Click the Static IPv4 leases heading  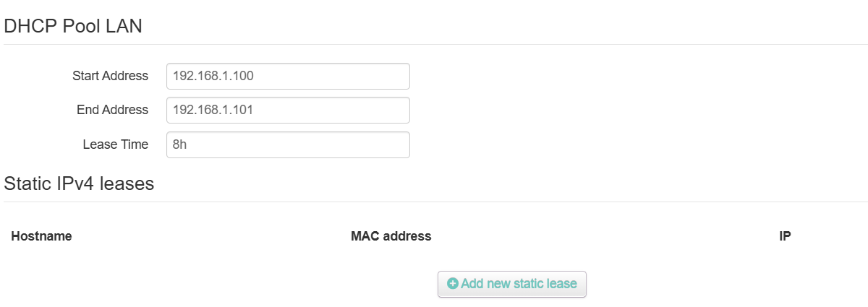(x=79, y=183)
